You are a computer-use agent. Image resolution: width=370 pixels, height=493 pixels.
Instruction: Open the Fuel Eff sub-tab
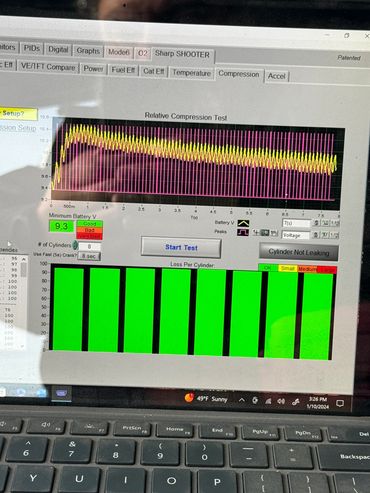123,70
